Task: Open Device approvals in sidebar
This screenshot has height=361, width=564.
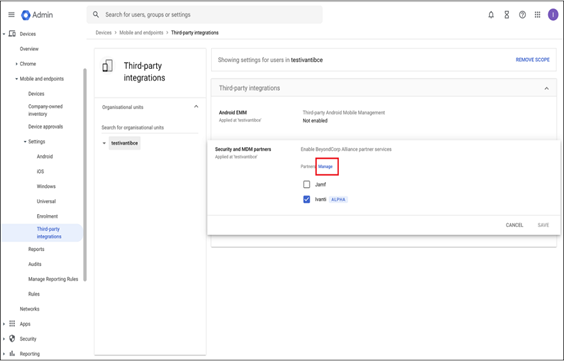Action: tap(45, 127)
